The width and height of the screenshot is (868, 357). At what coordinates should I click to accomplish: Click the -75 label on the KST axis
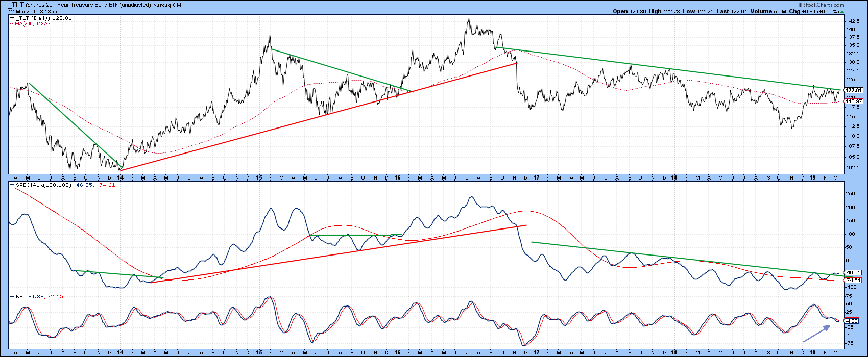point(850,343)
